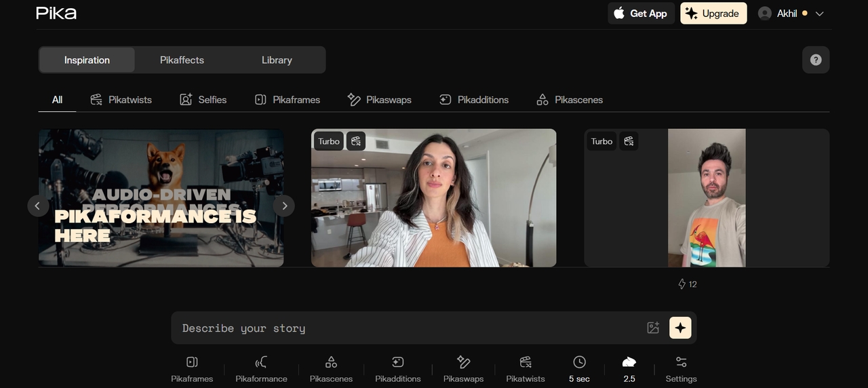The height and width of the screenshot is (388, 868).
Task: Open the Akhil account dropdown
Action: pos(791,14)
